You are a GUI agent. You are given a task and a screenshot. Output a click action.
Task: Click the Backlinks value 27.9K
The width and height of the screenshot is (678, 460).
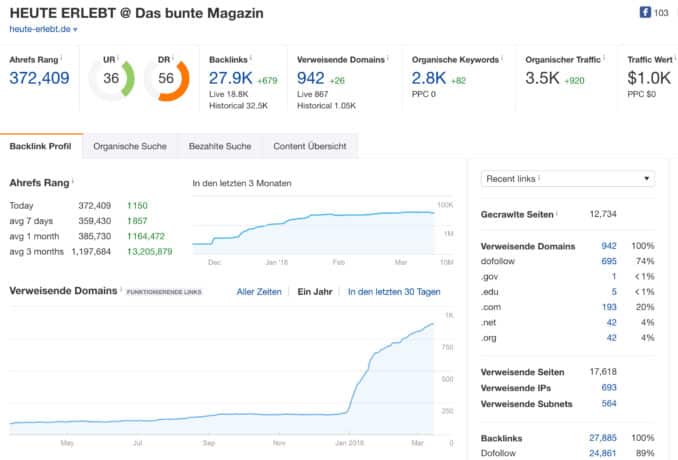click(230, 78)
